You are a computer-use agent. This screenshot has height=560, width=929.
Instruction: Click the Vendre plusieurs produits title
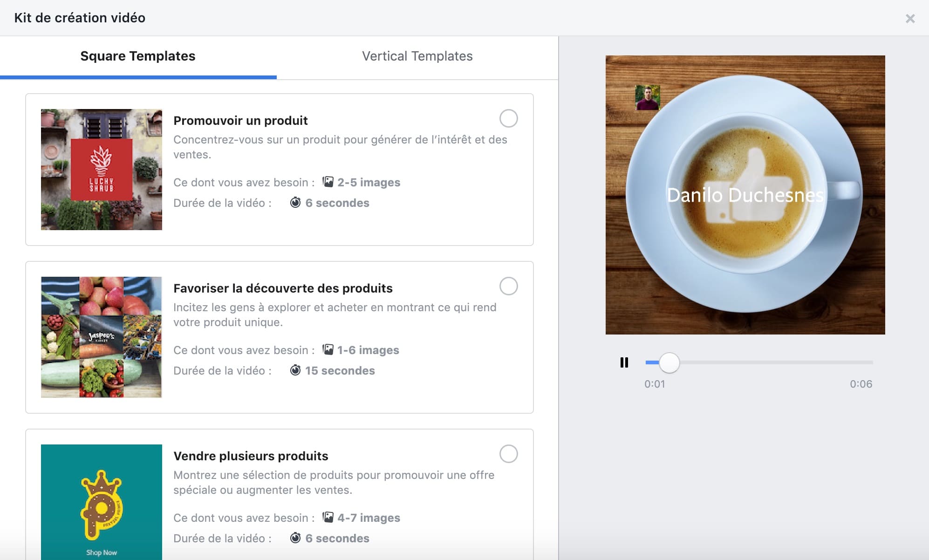click(x=251, y=456)
